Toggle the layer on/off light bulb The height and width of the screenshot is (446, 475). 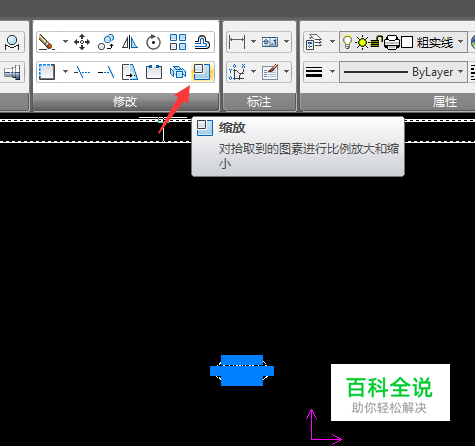pyautogui.click(x=347, y=42)
